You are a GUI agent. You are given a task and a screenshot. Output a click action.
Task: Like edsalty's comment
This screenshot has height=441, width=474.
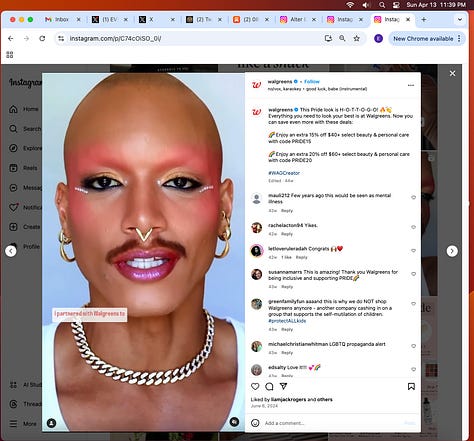(413, 369)
